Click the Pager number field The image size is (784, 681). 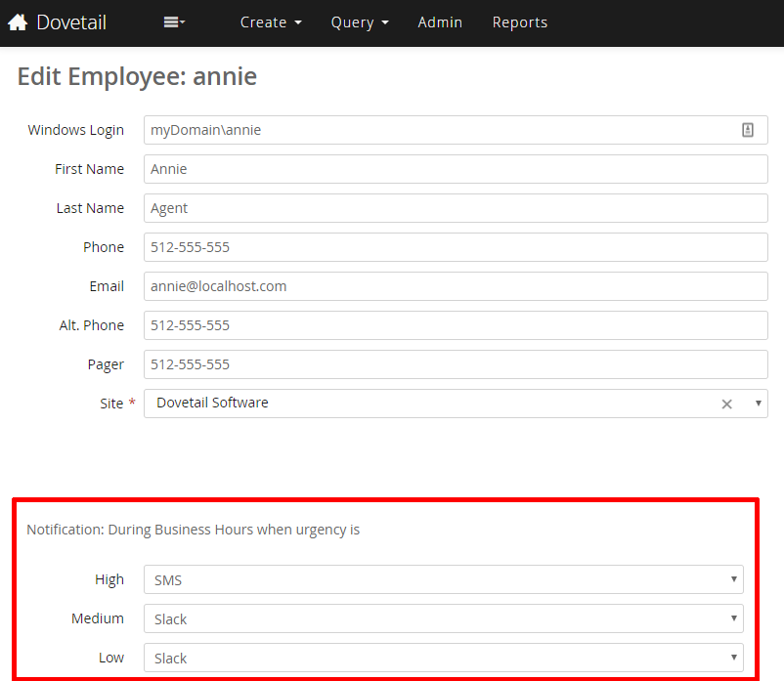pyautogui.click(x=456, y=364)
